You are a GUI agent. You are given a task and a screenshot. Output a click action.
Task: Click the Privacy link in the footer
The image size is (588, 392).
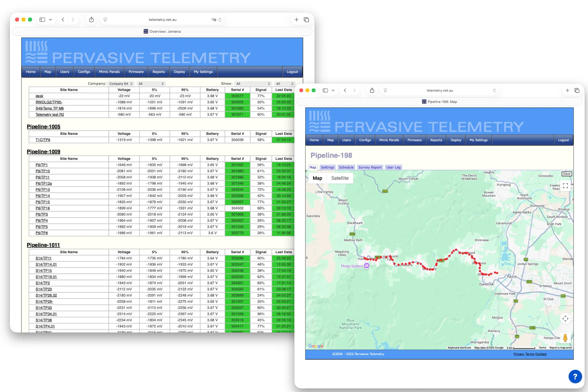(x=519, y=354)
